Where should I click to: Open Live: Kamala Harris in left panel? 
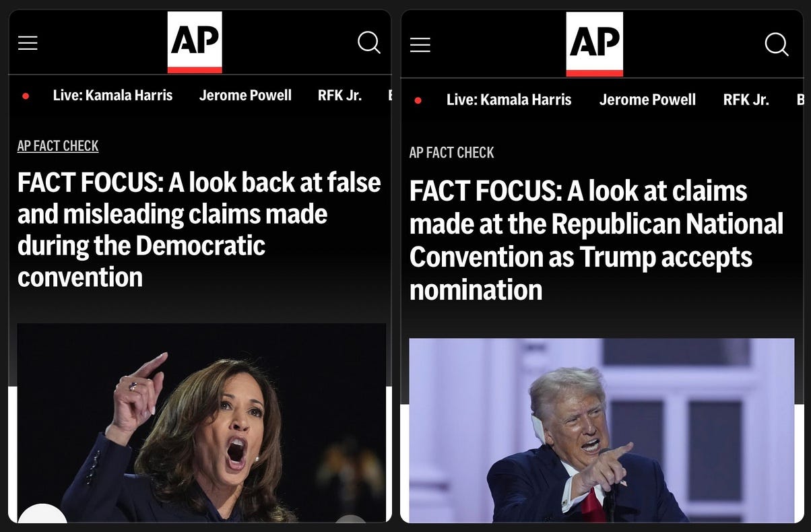pos(112,96)
